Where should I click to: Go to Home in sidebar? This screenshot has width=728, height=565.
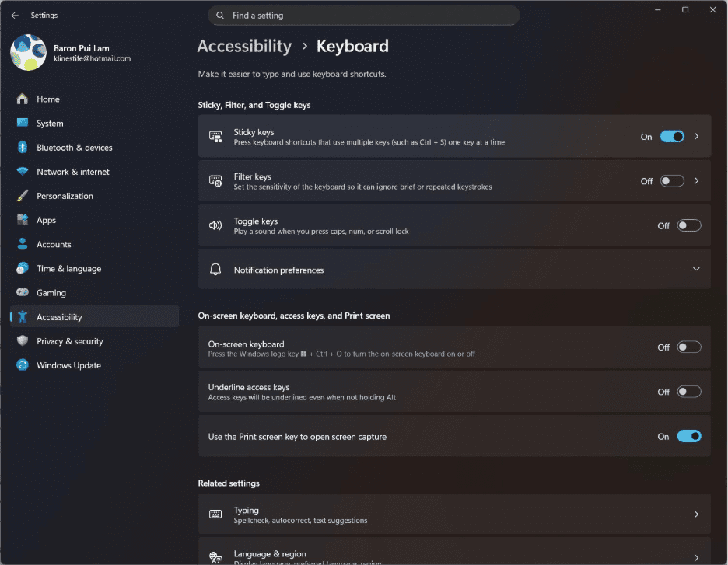(x=94, y=99)
